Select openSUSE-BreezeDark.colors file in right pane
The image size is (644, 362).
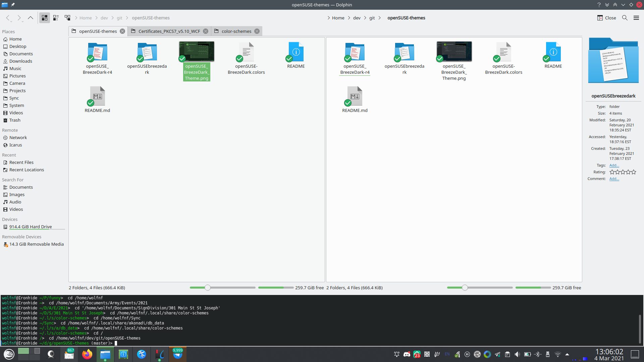[504, 58]
